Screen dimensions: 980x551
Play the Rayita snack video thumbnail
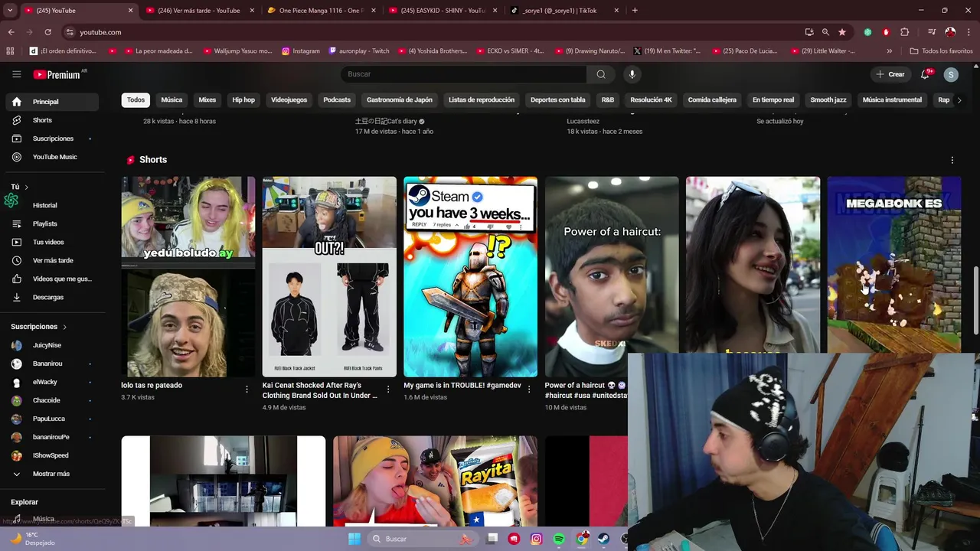(x=435, y=481)
